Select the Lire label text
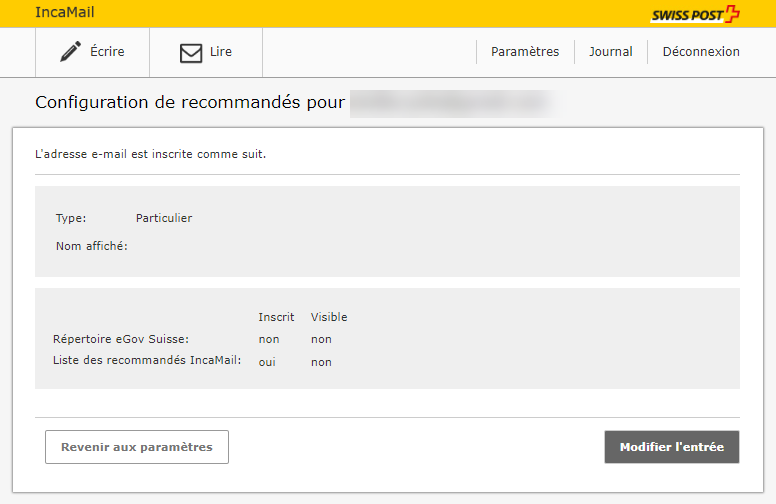Image resolution: width=776 pixels, height=504 pixels. tap(221, 52)
